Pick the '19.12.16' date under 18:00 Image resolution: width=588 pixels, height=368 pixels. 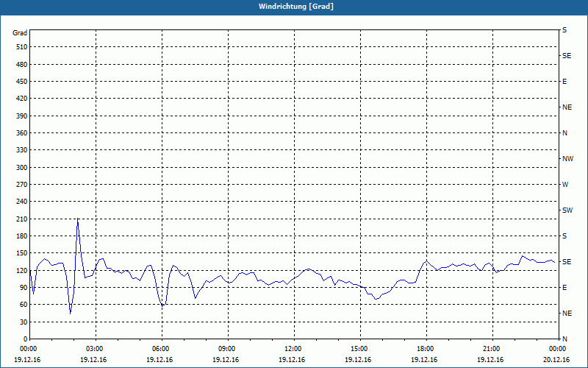click(424, 360)
